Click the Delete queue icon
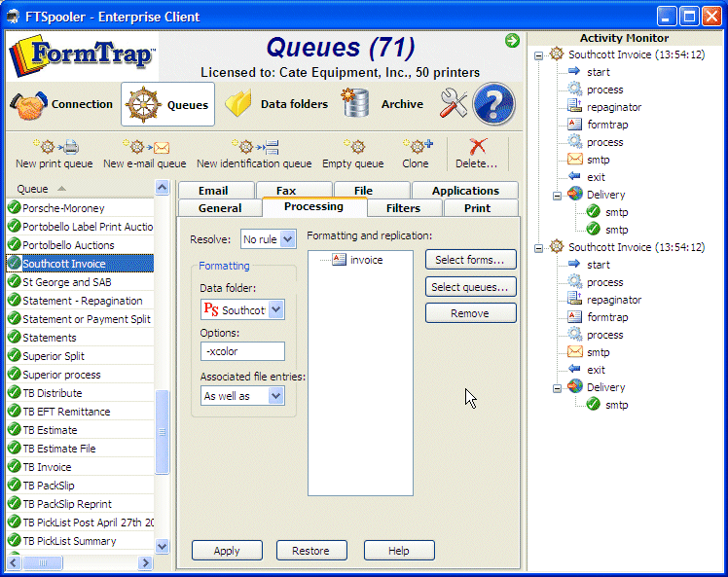The width and height of the screenshot is (728, 577). click(477, 153)
